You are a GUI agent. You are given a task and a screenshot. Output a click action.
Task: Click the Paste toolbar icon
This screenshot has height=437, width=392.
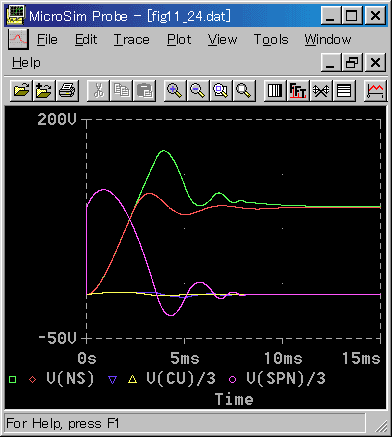[144, 90]
